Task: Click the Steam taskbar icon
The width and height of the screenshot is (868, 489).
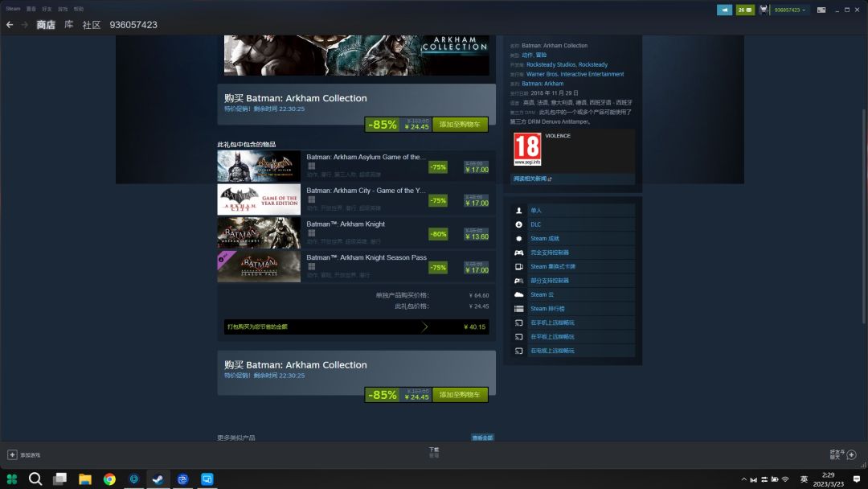Action: pos(158,479)
